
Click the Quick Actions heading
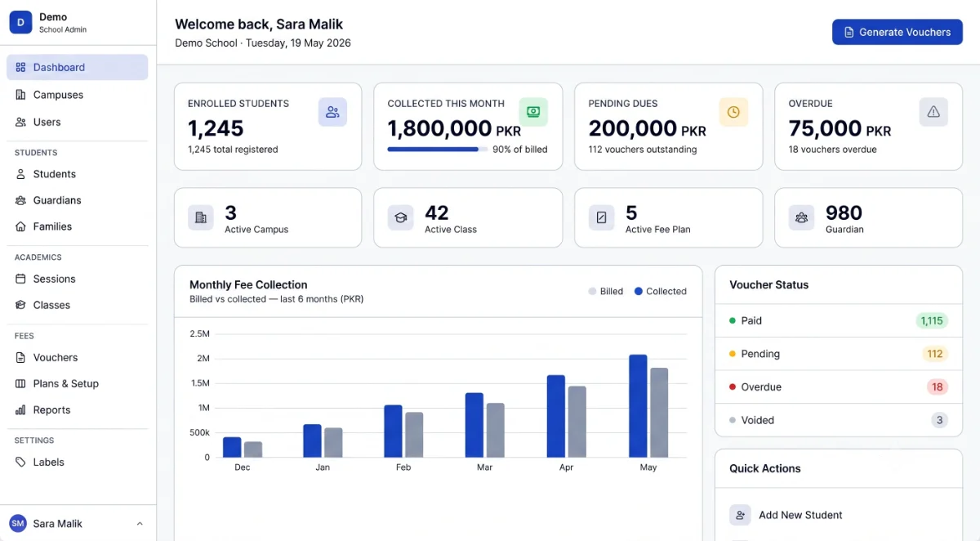[x=765, y=468]
